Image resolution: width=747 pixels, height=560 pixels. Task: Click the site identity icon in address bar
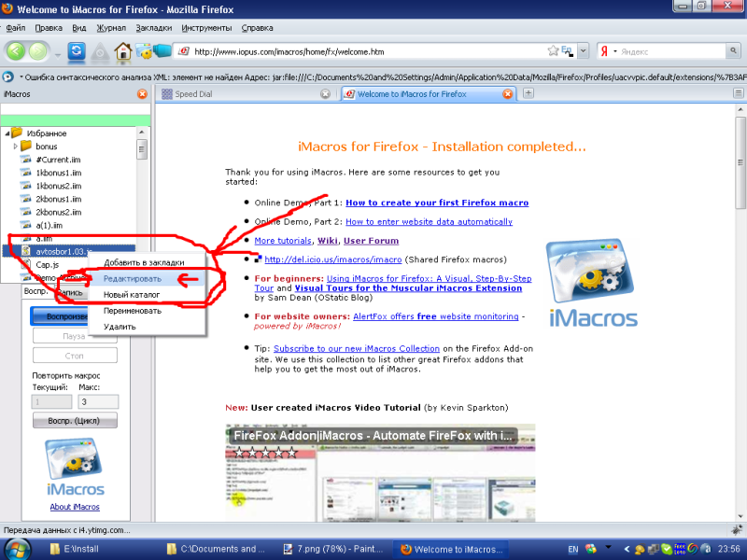click(x=184, y=51)
